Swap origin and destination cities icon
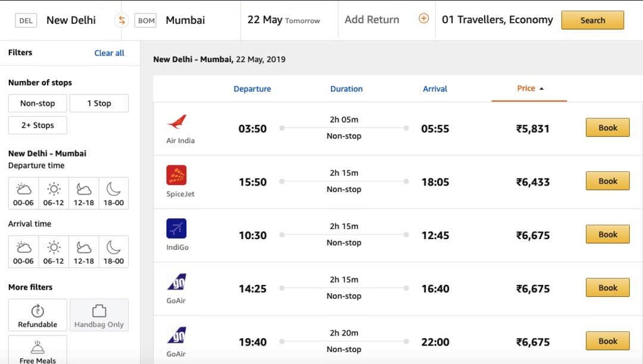Viewport: 643px width, 364px height. (x=122, y=20)
